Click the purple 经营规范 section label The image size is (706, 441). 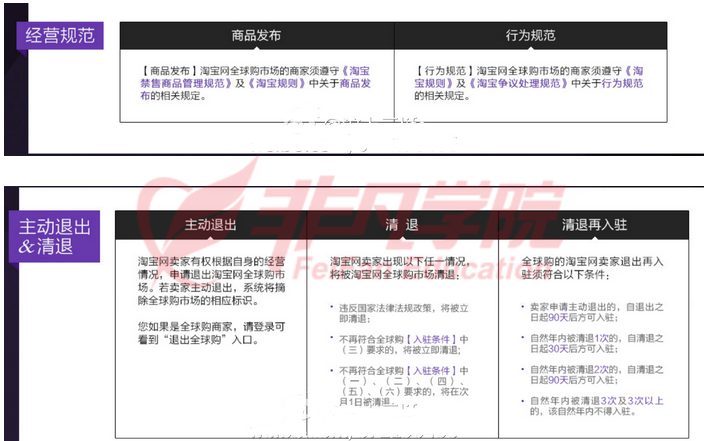point(60,35)
